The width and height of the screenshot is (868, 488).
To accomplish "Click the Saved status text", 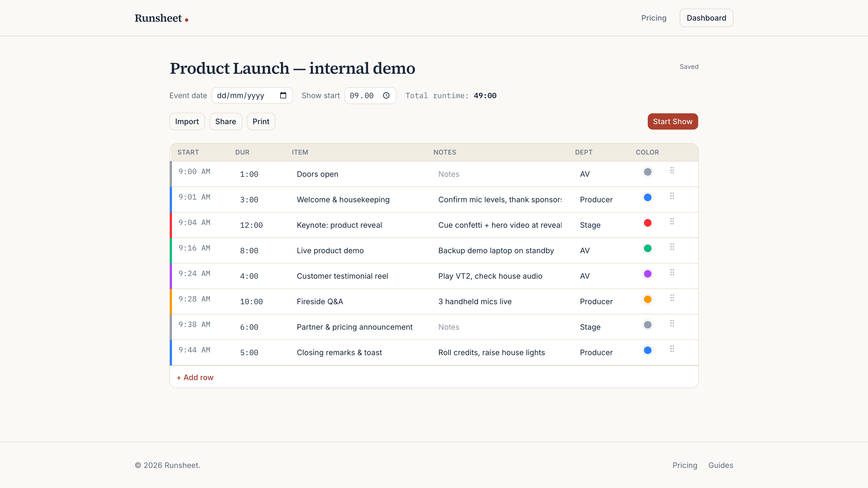I will (689, 67).
